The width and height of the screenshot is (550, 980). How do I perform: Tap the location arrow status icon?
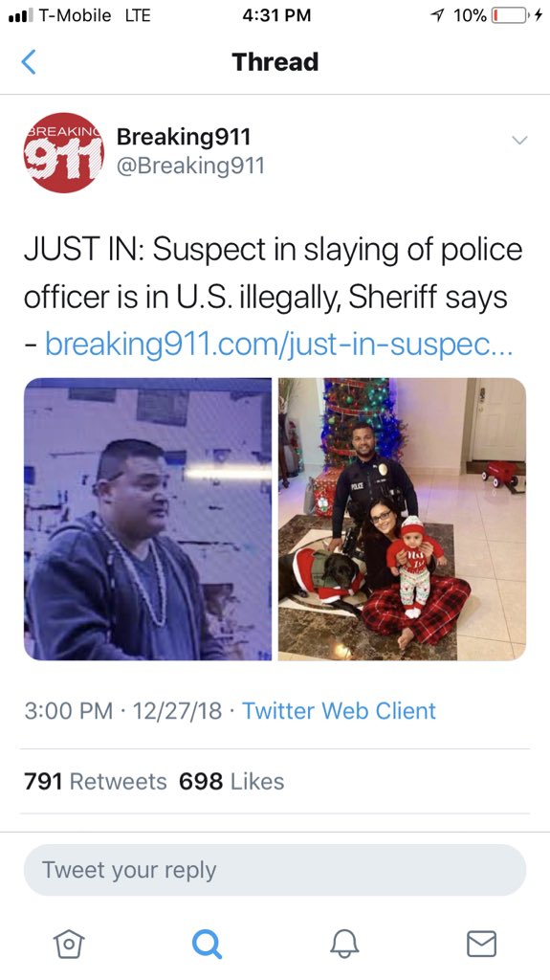click(x=439, y=15)
